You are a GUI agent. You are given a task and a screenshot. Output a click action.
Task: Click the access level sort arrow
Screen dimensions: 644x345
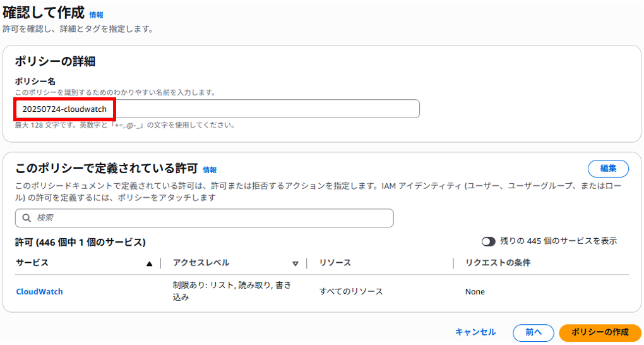tap(295, 263)
